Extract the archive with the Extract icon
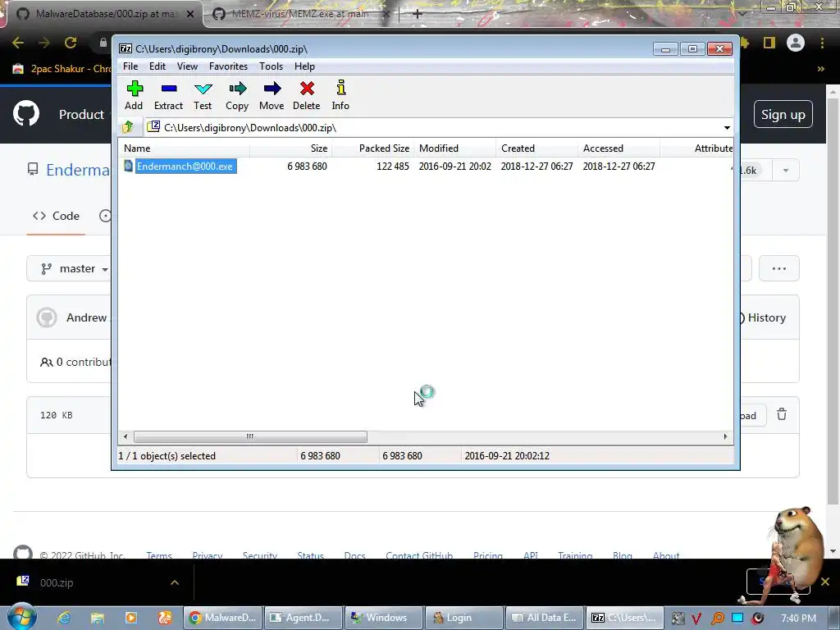This screenshot has width=840, height=630. (169, 95)
